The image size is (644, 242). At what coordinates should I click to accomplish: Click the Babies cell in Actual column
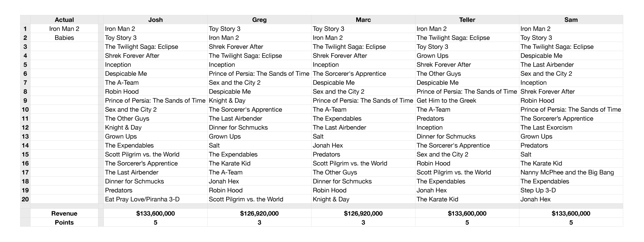pyautogui.click(x=64, y=38)
